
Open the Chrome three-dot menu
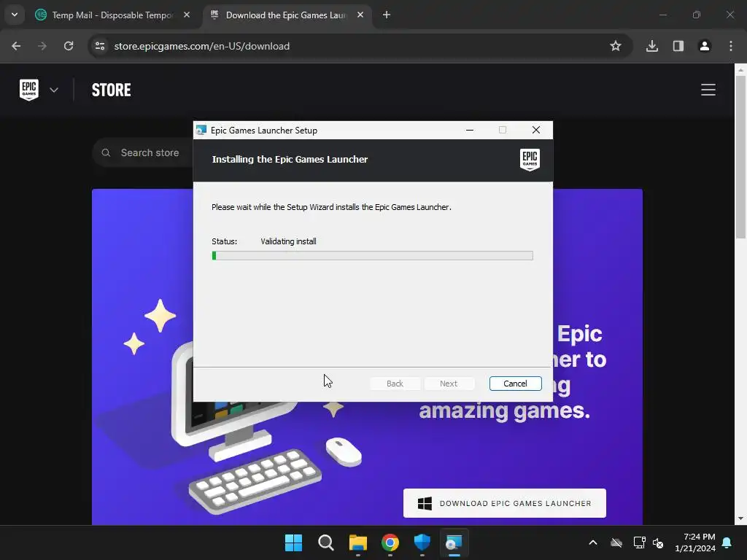point(731,46)
